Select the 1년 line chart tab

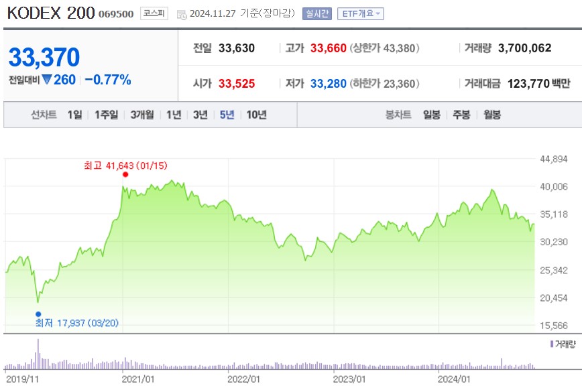coord(174,115)
